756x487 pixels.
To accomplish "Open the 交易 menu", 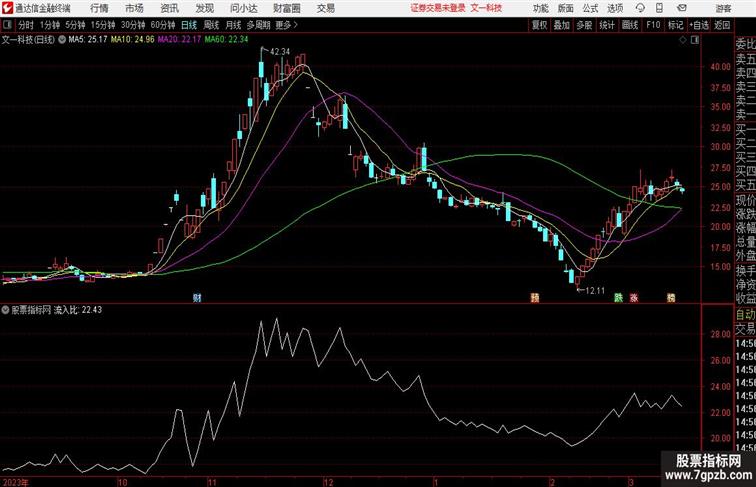I will (x=325, y=8).
